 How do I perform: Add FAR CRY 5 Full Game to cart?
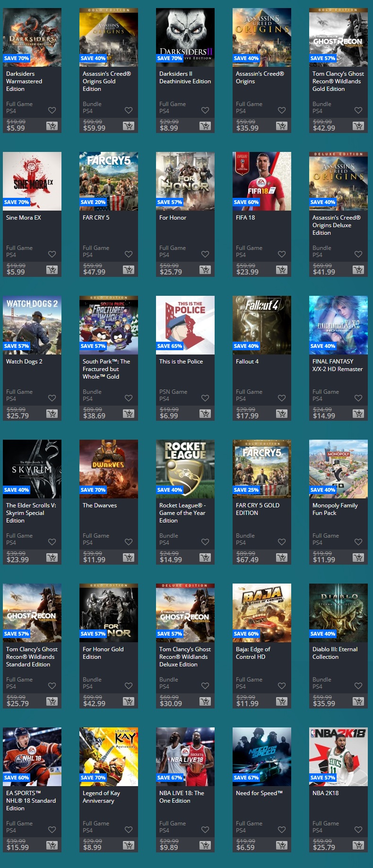(x=129, y=270)
